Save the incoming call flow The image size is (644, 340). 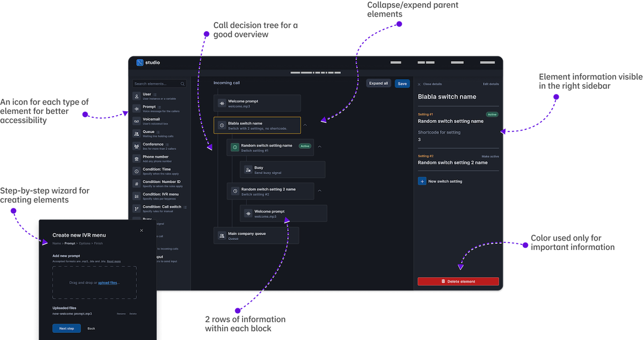(402, 83)
